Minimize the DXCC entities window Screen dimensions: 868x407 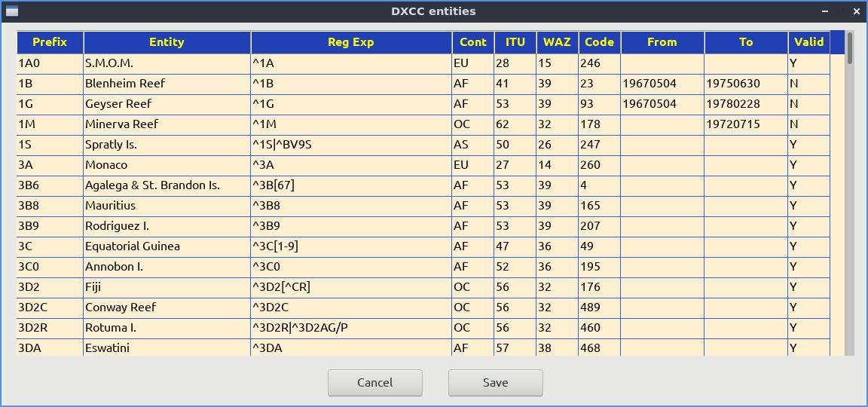pyautogui.click(x=824, y=11)
